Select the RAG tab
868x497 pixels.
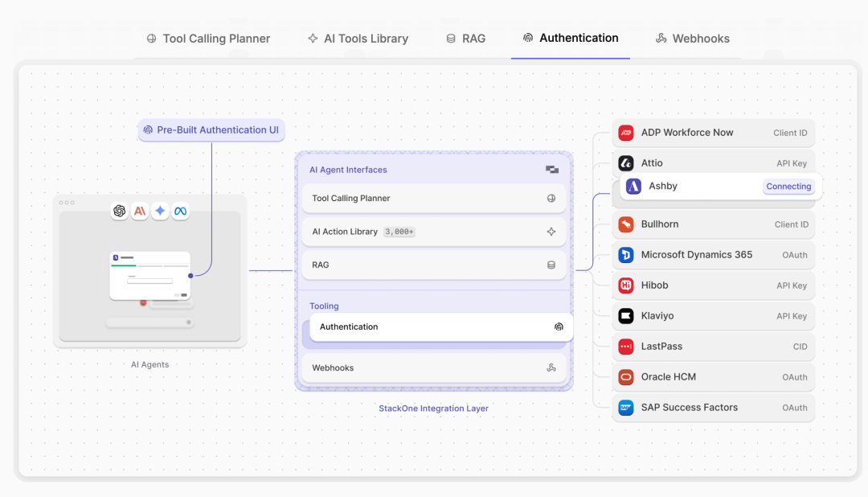[x=465, y=39]
